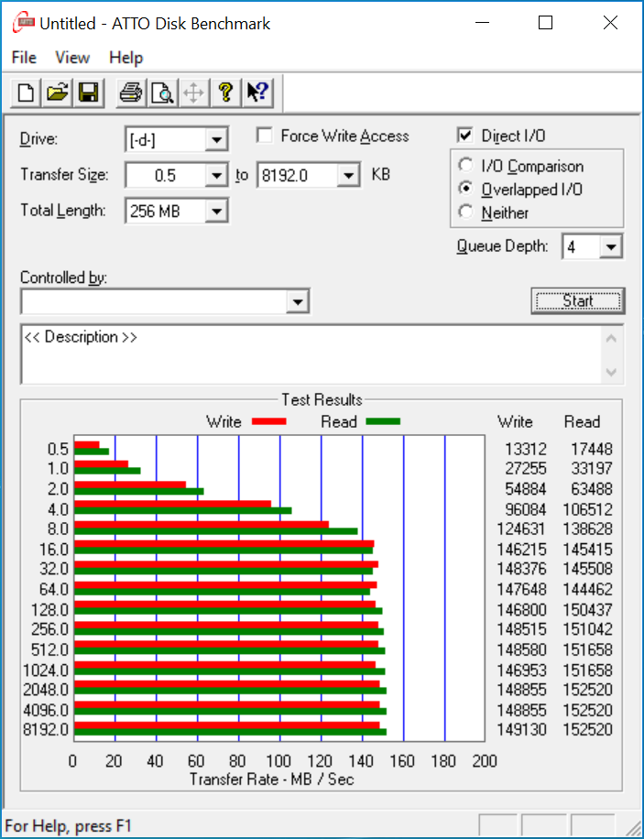This screenshot has height=839, width=644.
Task: Enable the Force Write Access checkbox
Action: [x=265, y=136]
